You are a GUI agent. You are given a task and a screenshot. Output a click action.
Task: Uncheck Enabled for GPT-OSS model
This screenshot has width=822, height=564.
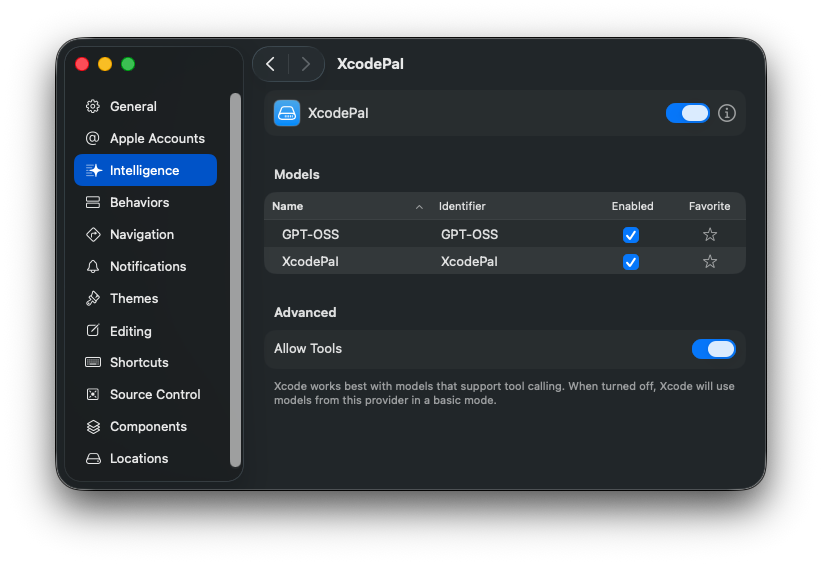pyautogui.click(x=631, y=235)
